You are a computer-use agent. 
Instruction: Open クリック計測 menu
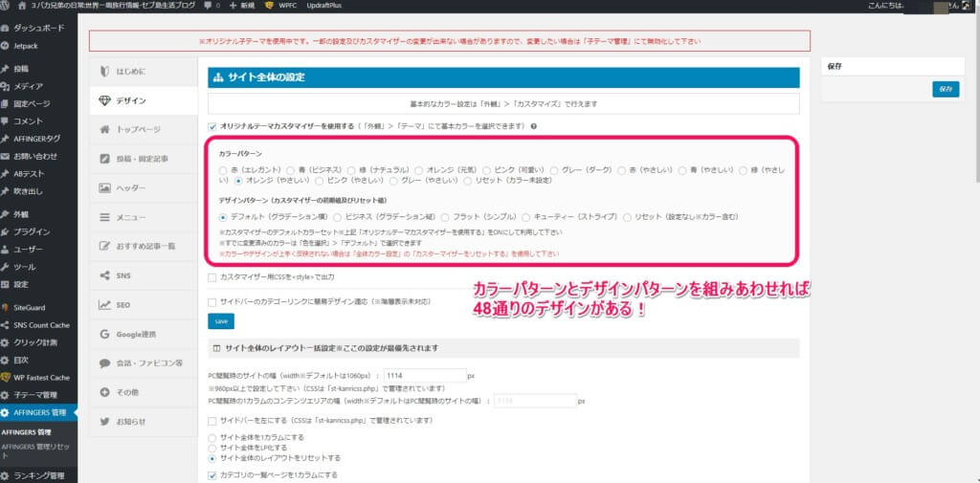point(38,342)
